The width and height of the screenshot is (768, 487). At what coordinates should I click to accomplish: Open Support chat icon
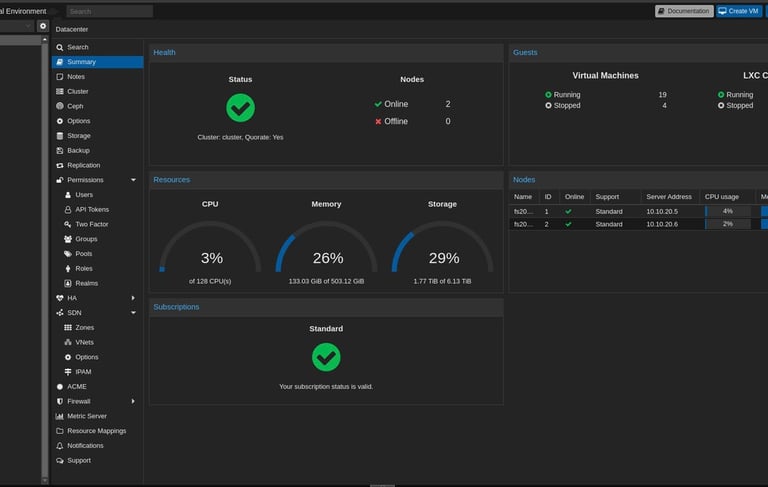coord(59,461)
